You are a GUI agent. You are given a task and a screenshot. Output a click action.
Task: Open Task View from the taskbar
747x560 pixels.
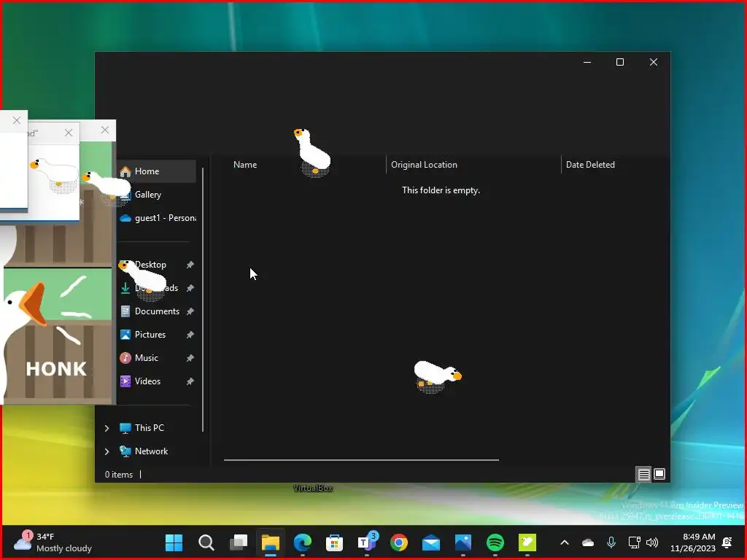[x=239, y=542]
